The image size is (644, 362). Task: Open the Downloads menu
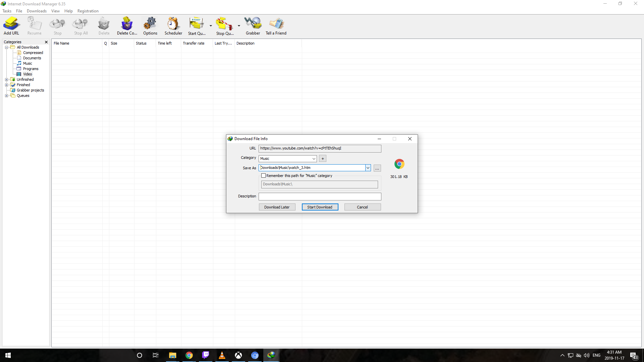[37, 11]
